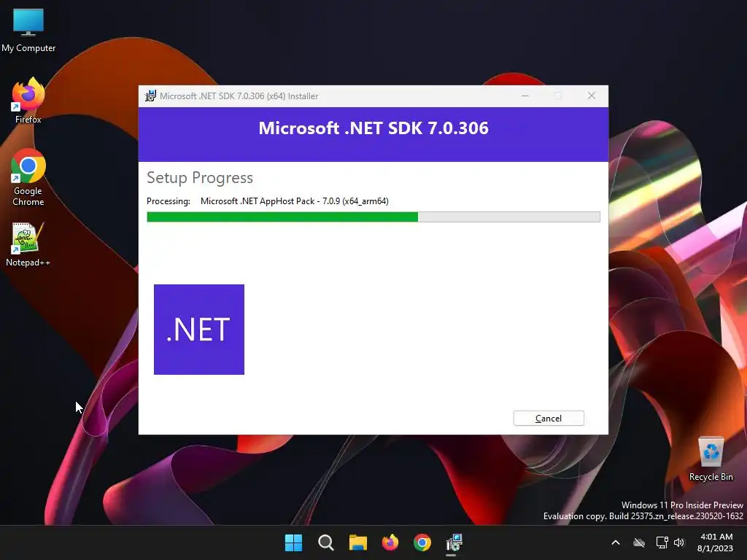Click the Processing label
The width and height of the screenshot is (747, 560).
coord(169,201)
